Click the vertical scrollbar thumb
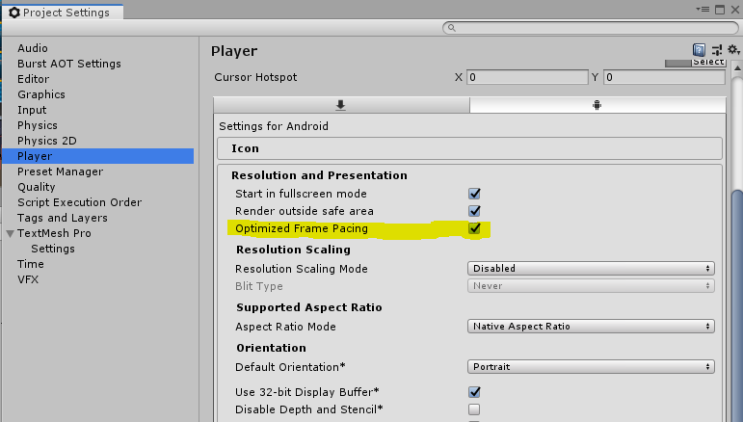The width and height of the screenshot is (743, 422). click(x=737, y=305)
